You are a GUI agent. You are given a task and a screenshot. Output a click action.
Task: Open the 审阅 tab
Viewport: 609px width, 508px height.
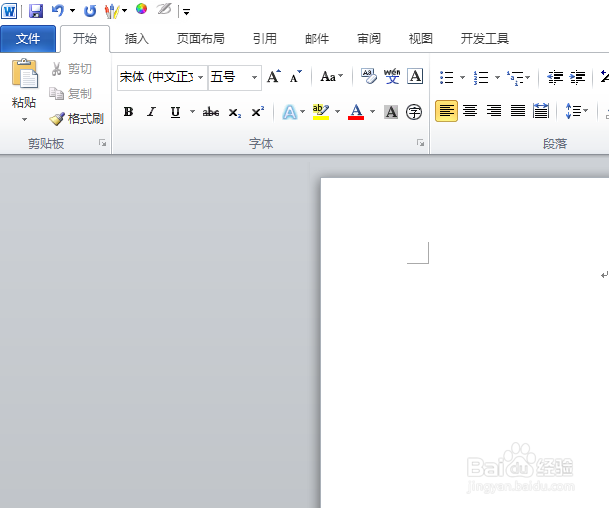pos(369,38)
